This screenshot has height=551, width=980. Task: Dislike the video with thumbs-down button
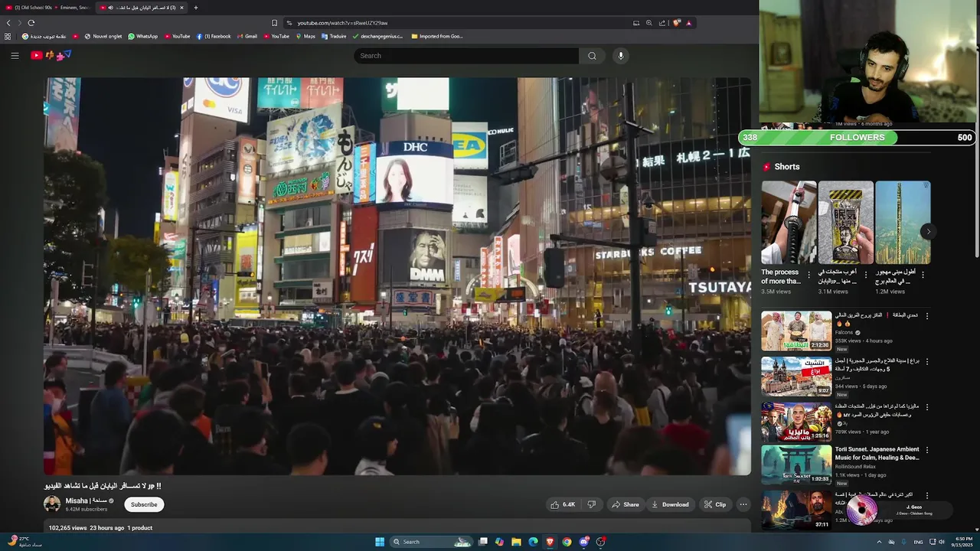591,504
